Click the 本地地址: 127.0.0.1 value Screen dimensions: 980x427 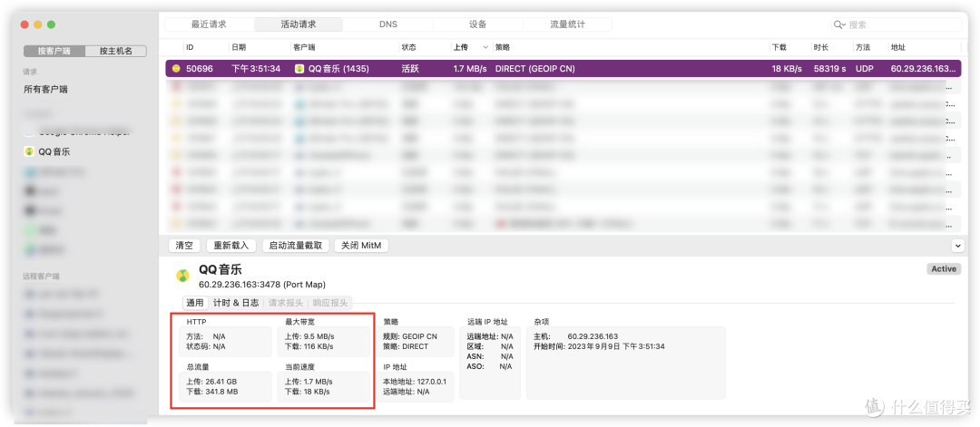(x=415, y=382)
